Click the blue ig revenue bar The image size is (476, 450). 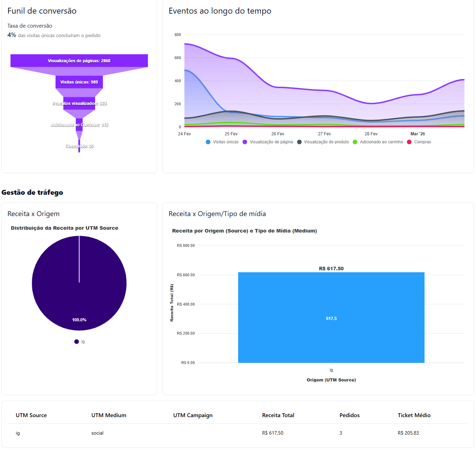331,317
